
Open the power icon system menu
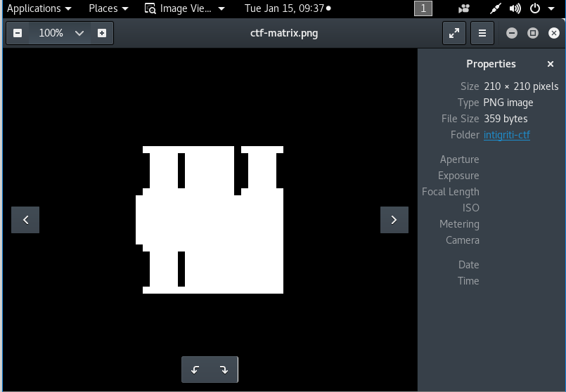(534, 8)
